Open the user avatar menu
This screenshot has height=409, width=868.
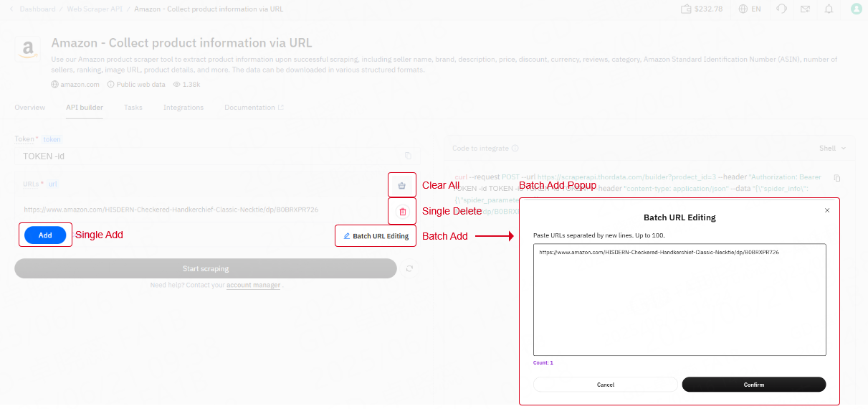[x=856, y=9]
